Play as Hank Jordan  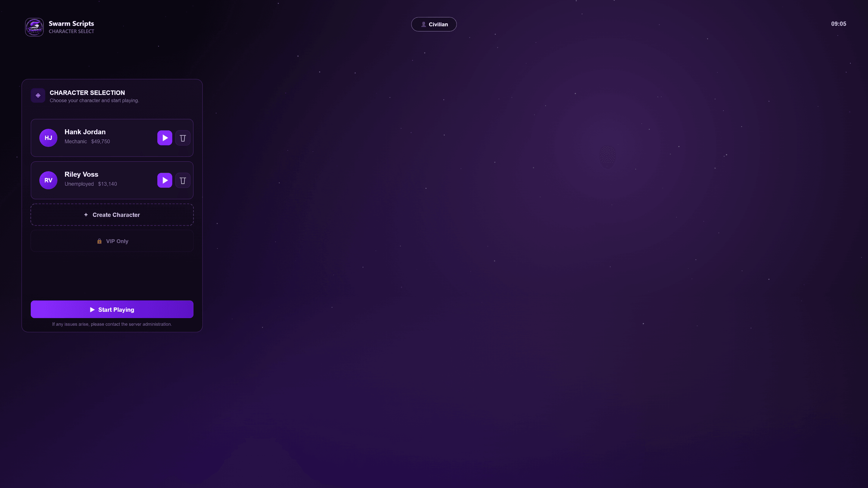165,138
